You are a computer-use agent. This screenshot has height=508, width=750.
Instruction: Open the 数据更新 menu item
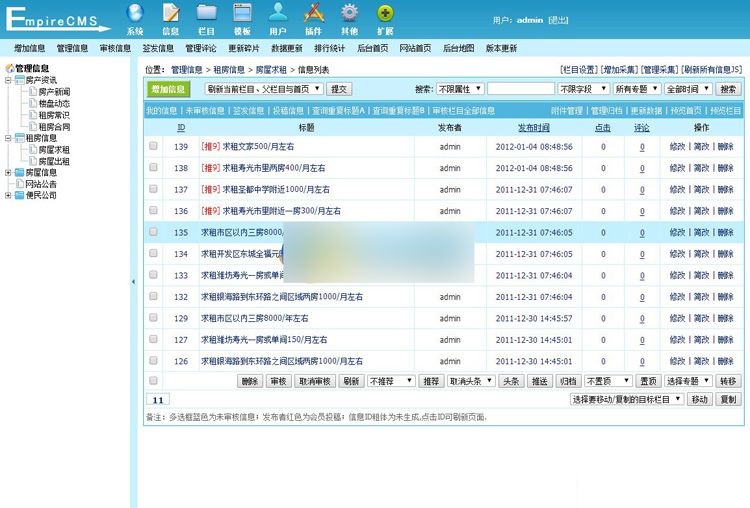click(x=287, y=48)
